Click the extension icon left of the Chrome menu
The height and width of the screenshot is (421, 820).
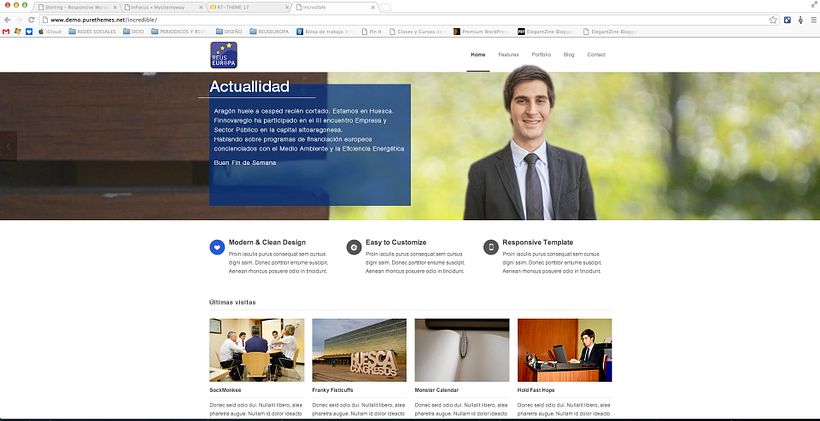[801, 20]
